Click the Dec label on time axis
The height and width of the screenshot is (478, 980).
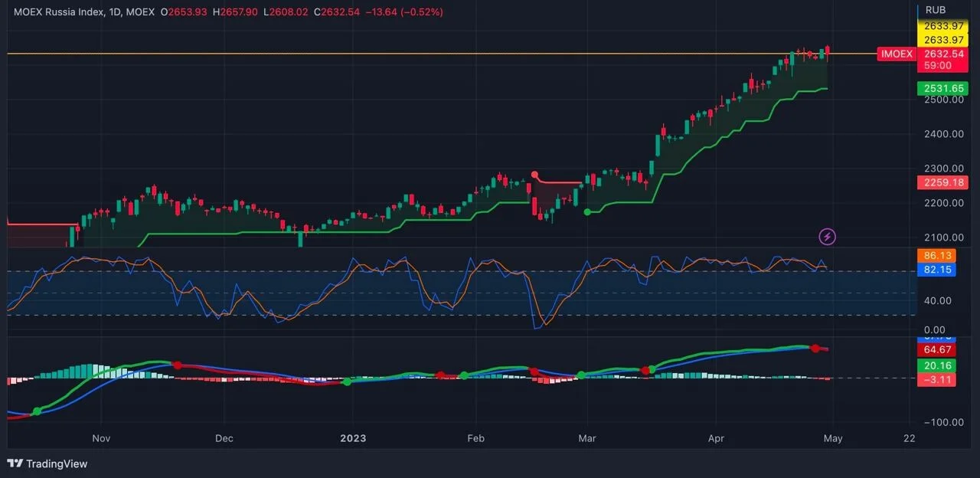pos(224,439)
